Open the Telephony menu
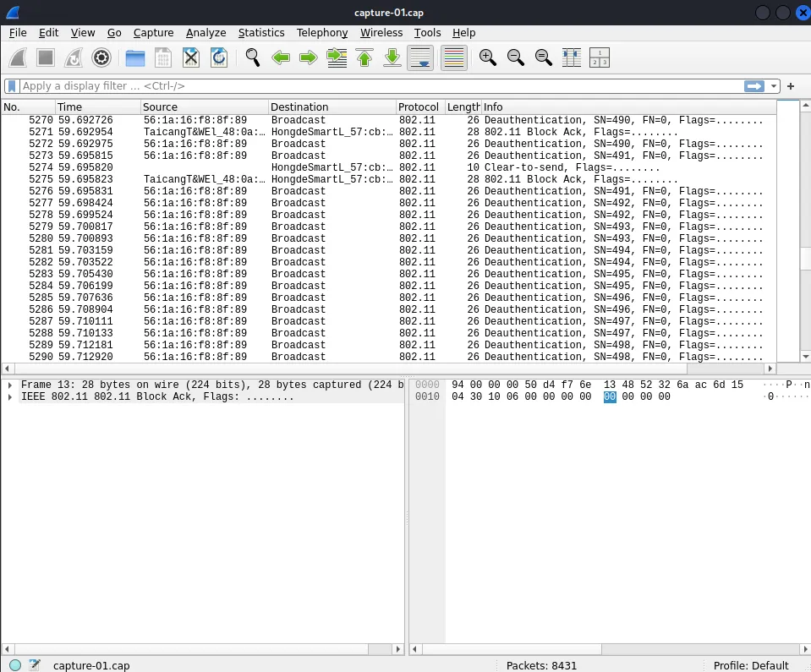Viewport: 811px width, 672px height. 321,33
